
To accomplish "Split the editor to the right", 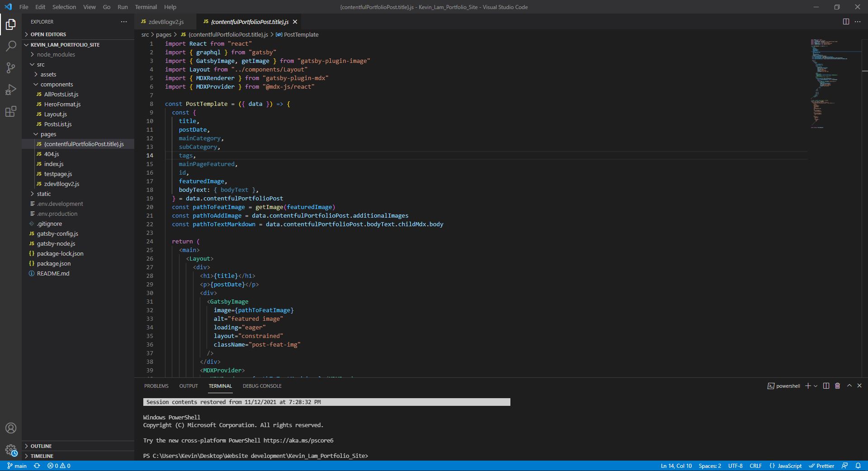I will [846, 22].
